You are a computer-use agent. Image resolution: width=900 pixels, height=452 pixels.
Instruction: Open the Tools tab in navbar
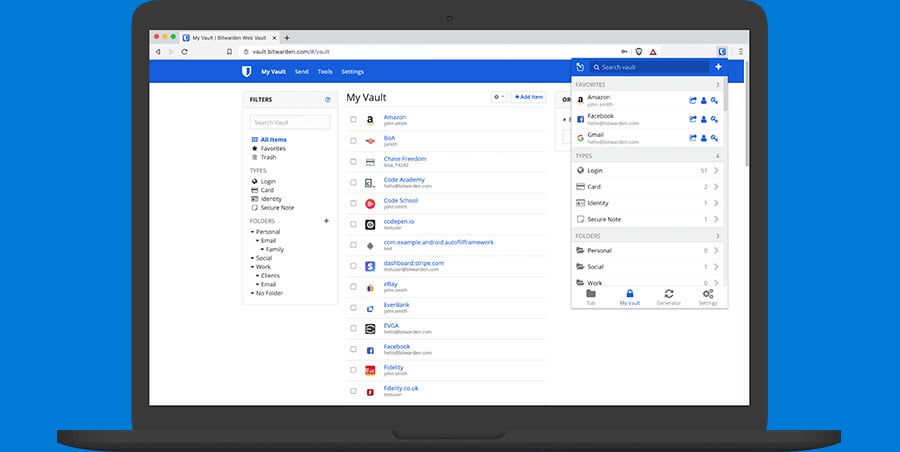point(325,72)
